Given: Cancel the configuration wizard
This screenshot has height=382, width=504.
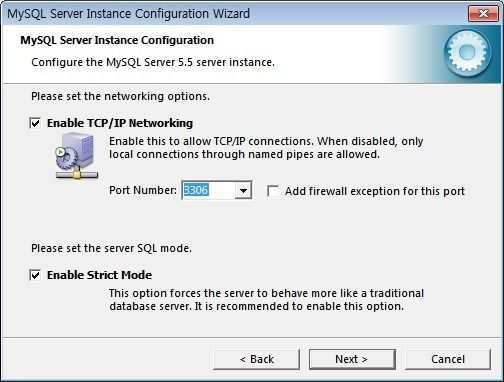Looking at the screenshot, I should pos(448,359).
